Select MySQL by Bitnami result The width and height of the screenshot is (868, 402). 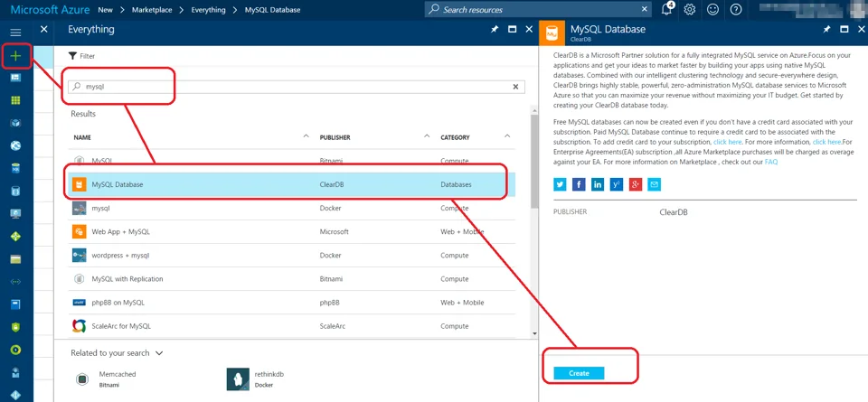293,161
